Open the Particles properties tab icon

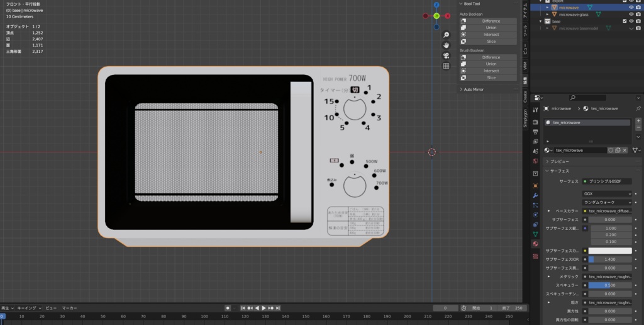(535, 205)
